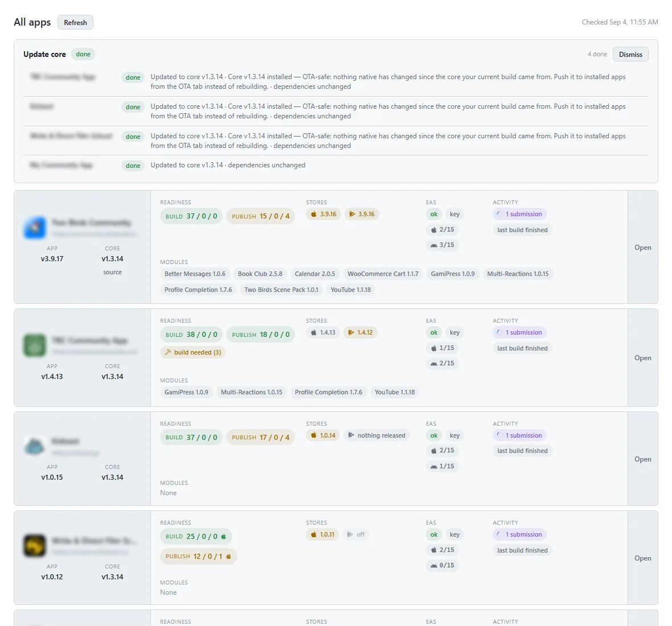Click the Android 0/15 EAS build count

pyautogui.click(x=442, y=565)
